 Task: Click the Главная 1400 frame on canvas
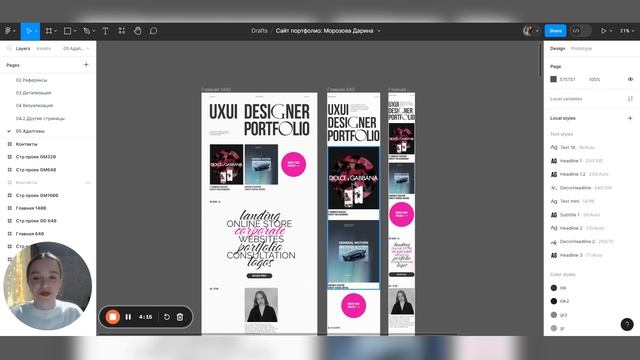click(x=259, y=213)
